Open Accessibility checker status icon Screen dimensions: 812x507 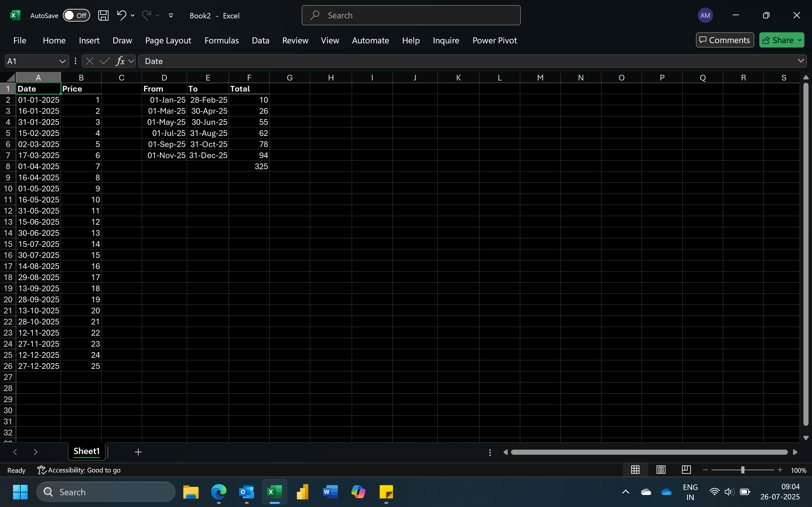coord(42,470)
